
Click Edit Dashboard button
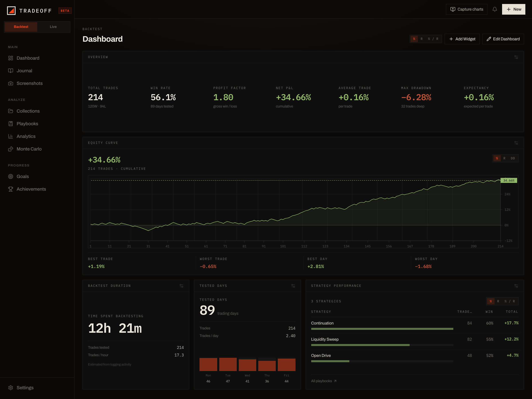pos(503,39)
